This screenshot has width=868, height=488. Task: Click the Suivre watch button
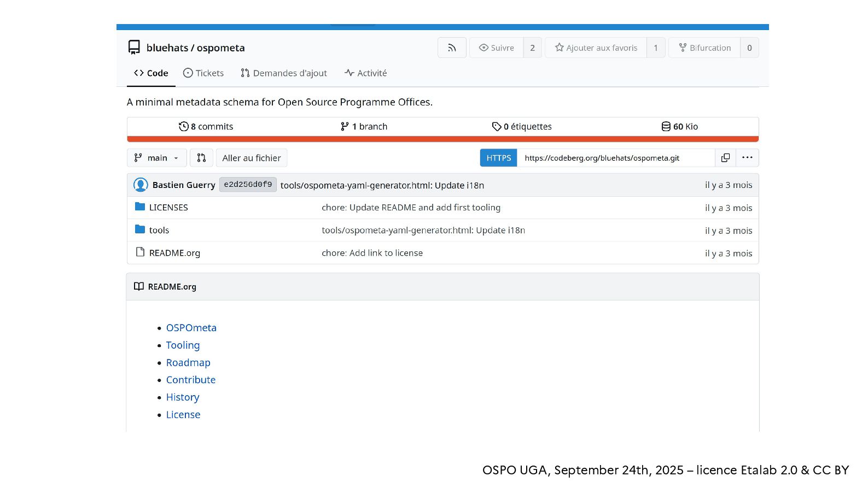[497, 48]
